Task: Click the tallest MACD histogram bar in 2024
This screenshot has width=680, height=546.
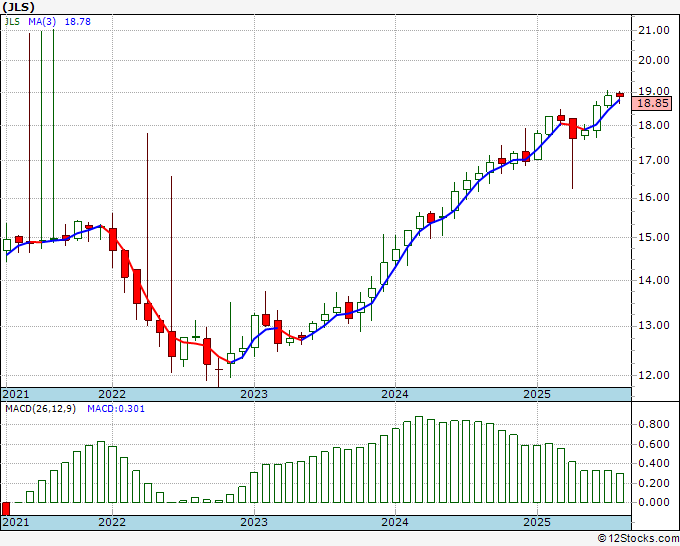Action: coord(419,459)
